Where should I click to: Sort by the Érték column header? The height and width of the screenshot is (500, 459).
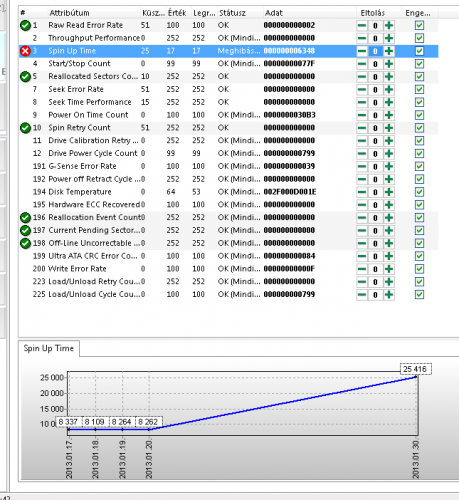point(179,13)
